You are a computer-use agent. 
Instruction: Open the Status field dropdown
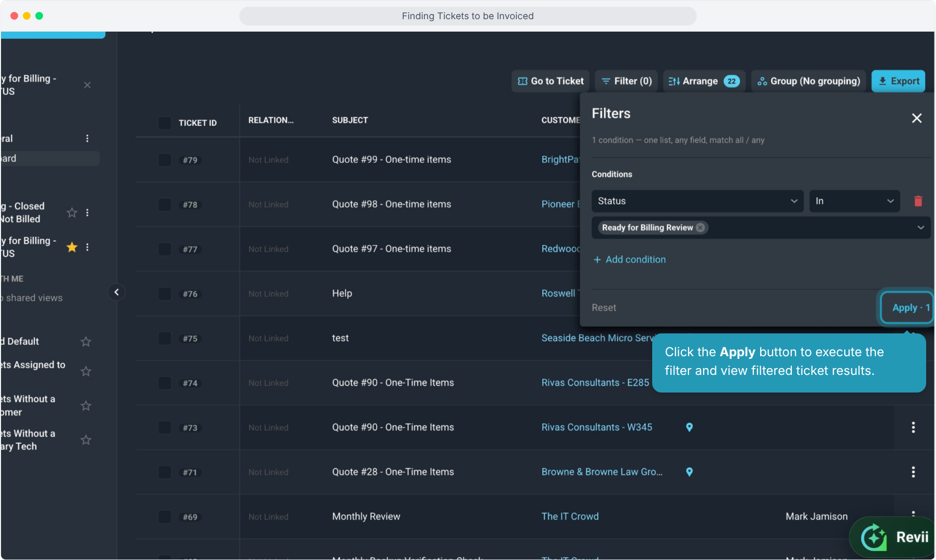click(697, 201)
